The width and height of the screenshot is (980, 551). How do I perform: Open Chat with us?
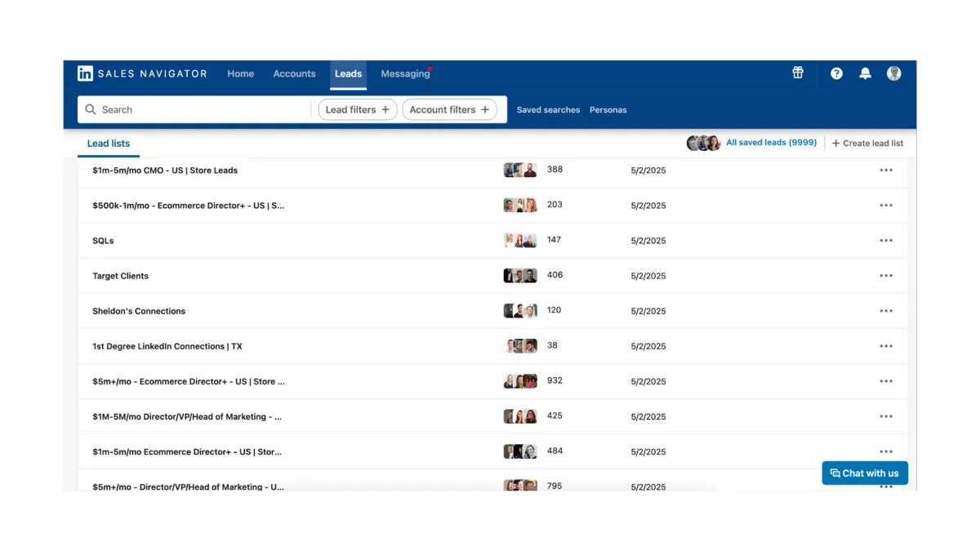pyautogui.click(x=865, y=473)
